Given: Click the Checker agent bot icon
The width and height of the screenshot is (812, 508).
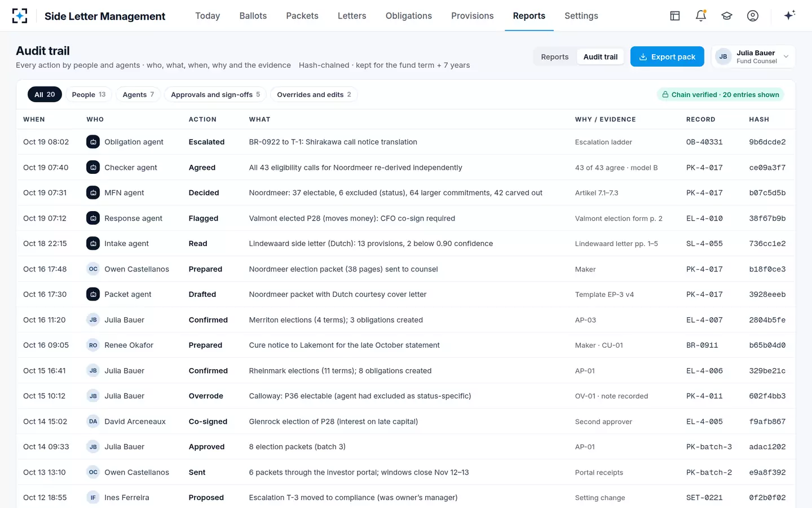Looking at the screenshot, I should click(93, 167).
